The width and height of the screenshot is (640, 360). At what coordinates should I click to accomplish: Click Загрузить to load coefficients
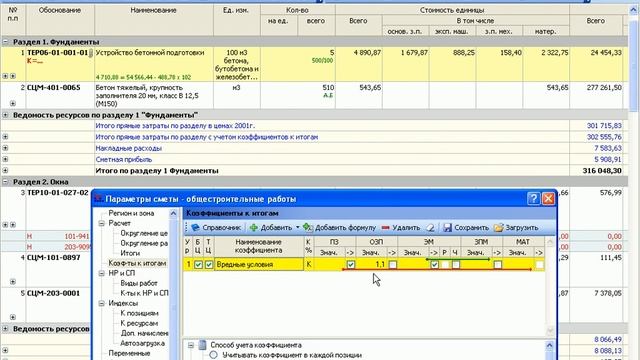pyautogui.click(x=516, y=227)
